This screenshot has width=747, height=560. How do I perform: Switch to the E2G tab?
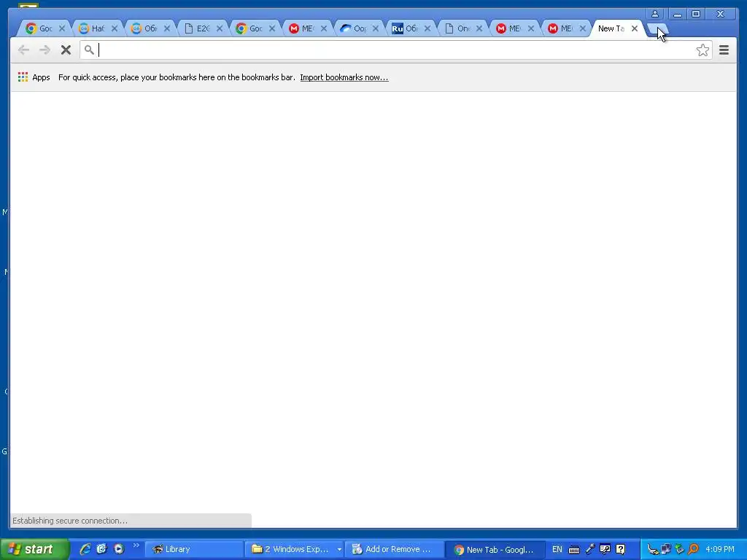[203, 28]
